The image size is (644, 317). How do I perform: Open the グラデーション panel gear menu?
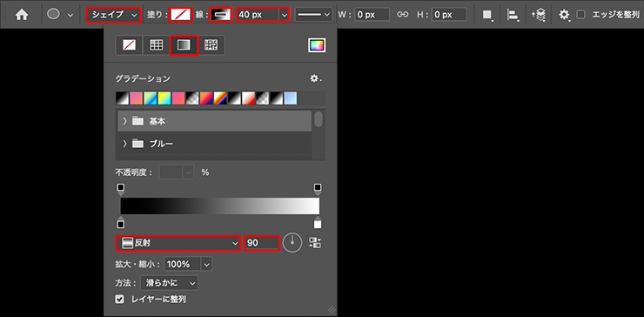click(316, 78)
